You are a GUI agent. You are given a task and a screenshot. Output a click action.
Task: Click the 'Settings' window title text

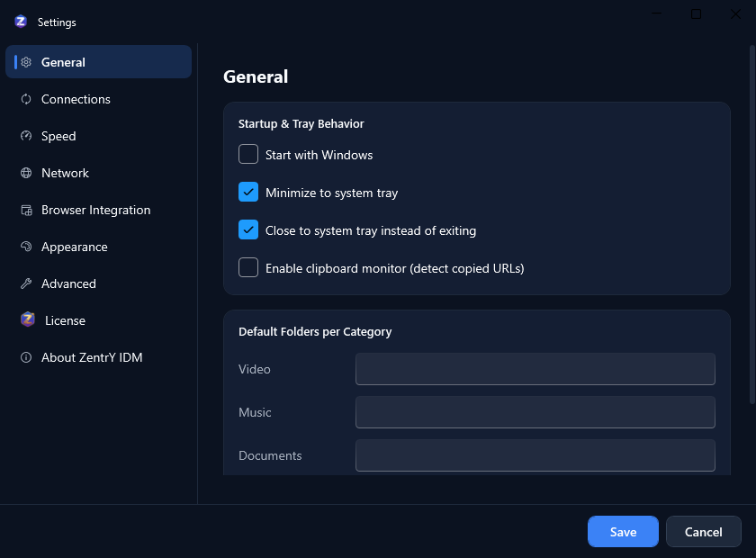coord(57,22)
